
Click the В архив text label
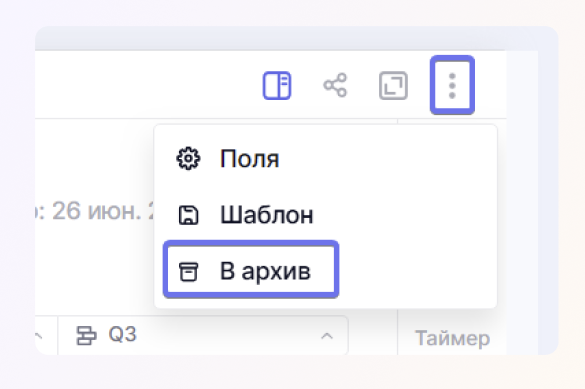tap(265, 271)
